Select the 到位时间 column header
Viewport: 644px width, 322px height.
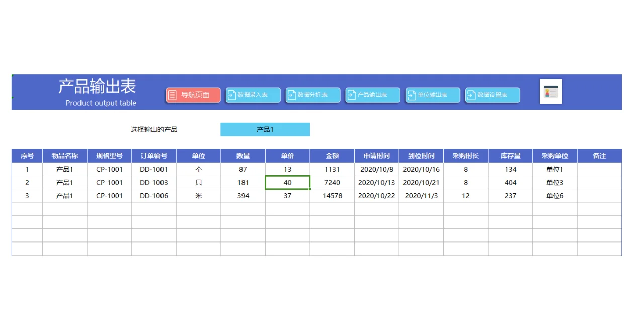[421, 156]
